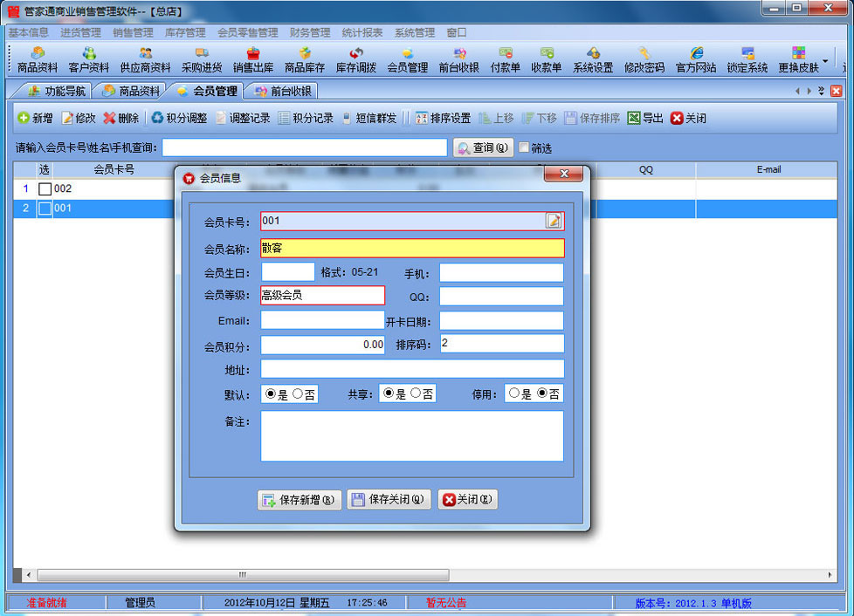Open 修改密码 toolbar icon

[644, 60]
